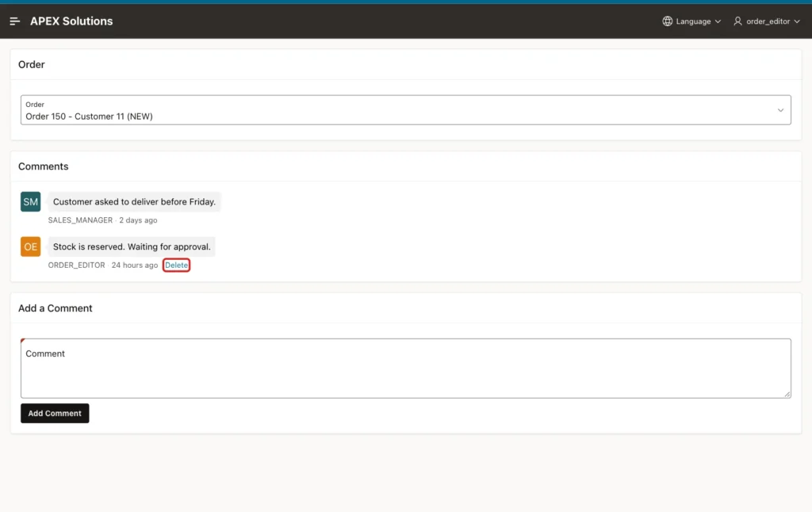Click the Order region heading
The width and height of the screenshot is (812, 512).
coord(32,65)
